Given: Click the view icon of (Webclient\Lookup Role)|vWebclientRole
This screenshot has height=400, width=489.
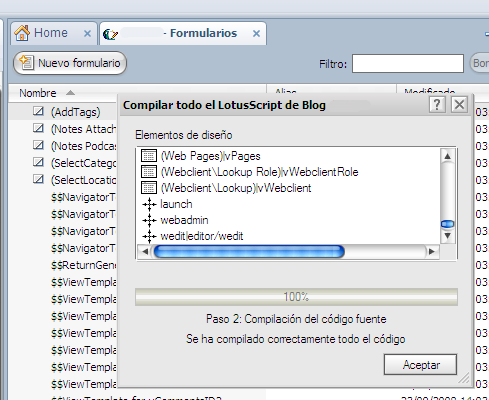Looking at the screenshot, I should tap(149, 172).
